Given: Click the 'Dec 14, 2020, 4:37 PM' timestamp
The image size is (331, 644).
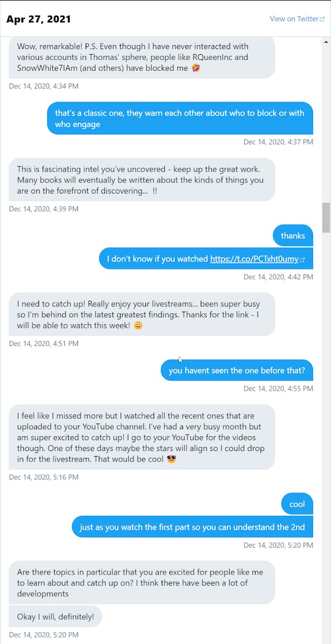Looking at the screenshot, I should click(x=278, y=142).
